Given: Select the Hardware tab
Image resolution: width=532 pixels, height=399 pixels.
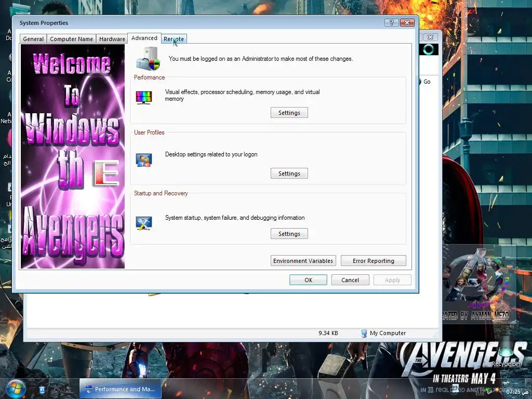Looking at the screenshot, I should [x=112, y=39].
